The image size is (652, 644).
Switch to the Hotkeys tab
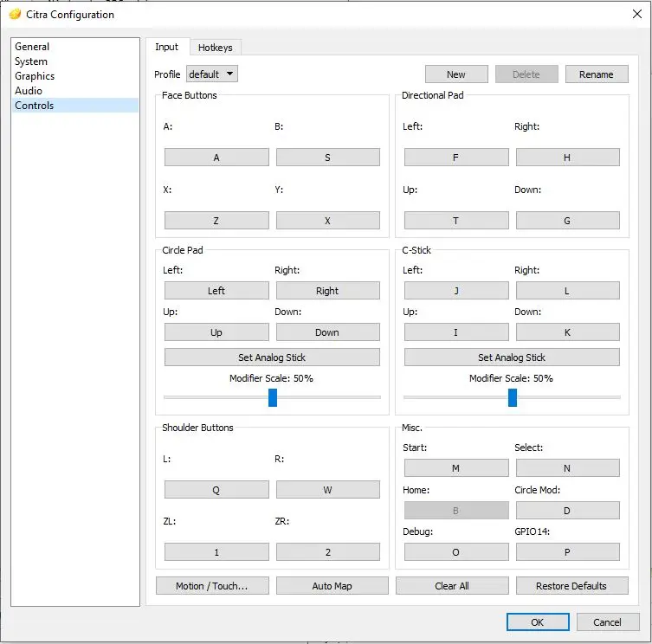point(215,48)
